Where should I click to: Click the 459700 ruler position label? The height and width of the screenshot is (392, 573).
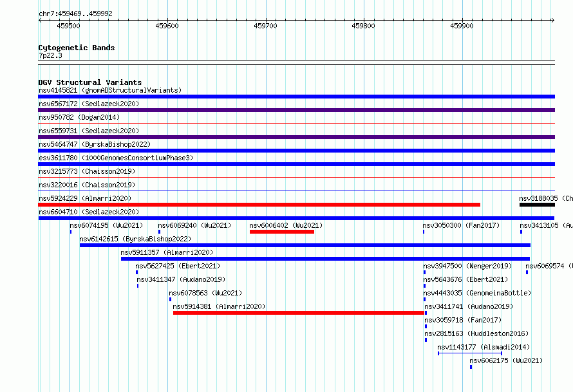coord(266,26)
